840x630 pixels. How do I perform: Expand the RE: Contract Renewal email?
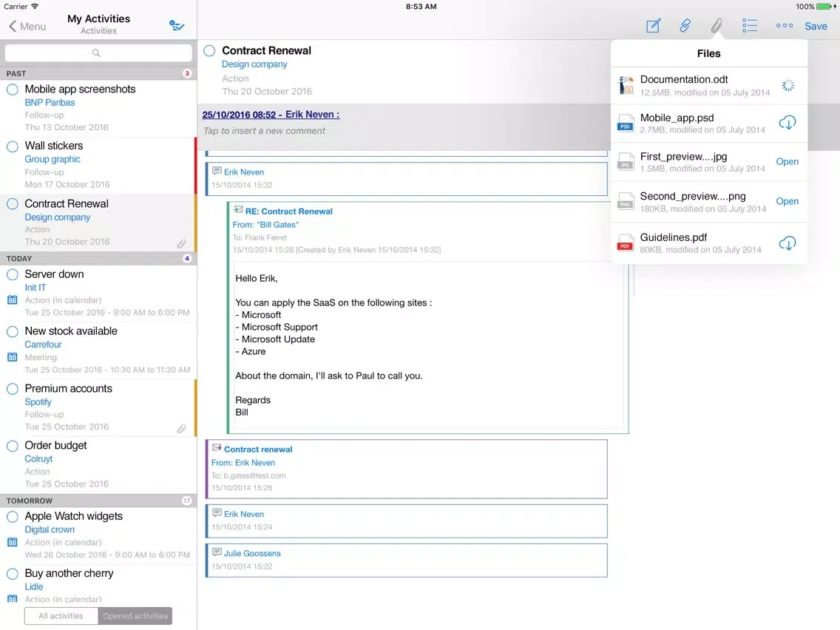click(x=289, y=211)
